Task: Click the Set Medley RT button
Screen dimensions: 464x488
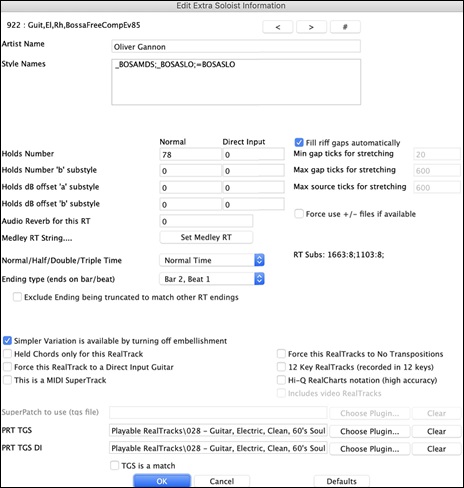Action: coord(206,237)
